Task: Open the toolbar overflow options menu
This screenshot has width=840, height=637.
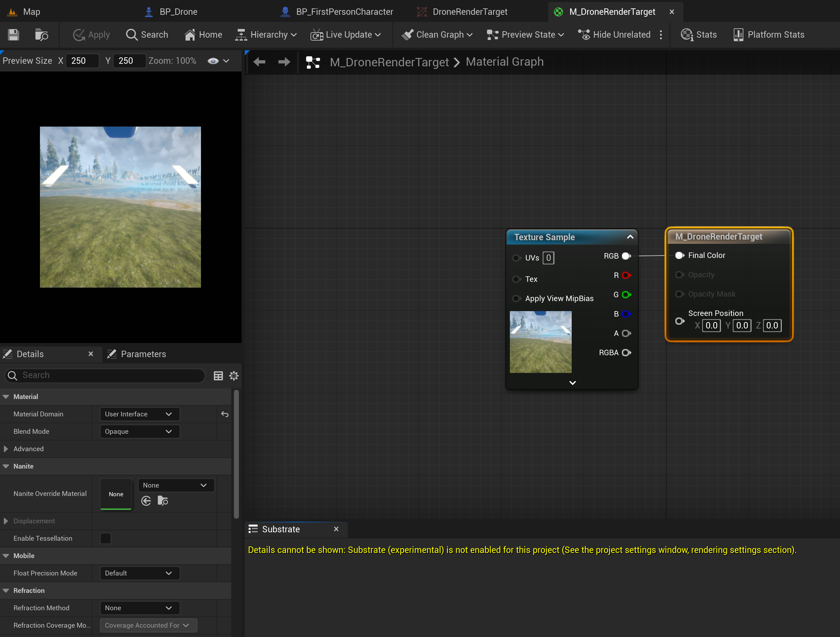Action: click(661, 34)
